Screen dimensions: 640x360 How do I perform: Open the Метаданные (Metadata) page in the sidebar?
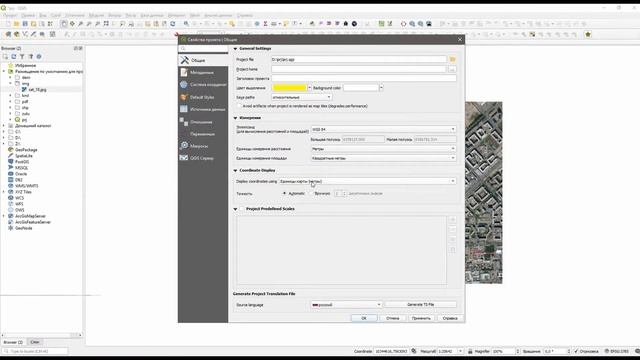point(203,73)
